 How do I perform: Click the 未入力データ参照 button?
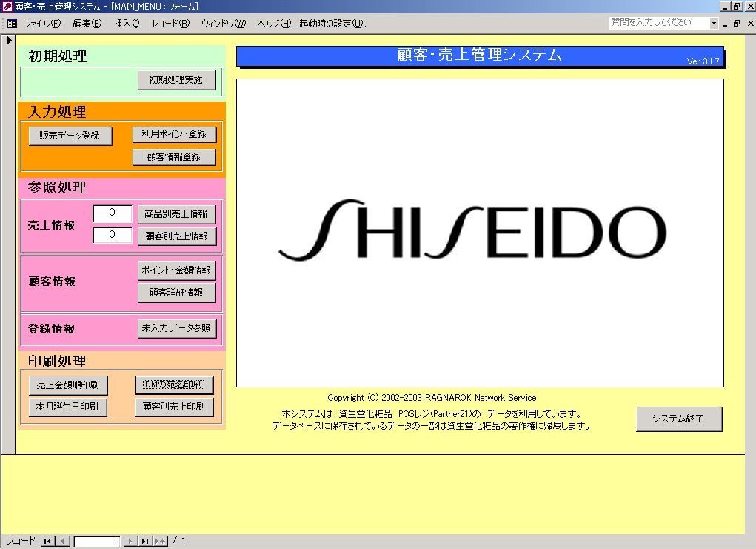point(176,328)
